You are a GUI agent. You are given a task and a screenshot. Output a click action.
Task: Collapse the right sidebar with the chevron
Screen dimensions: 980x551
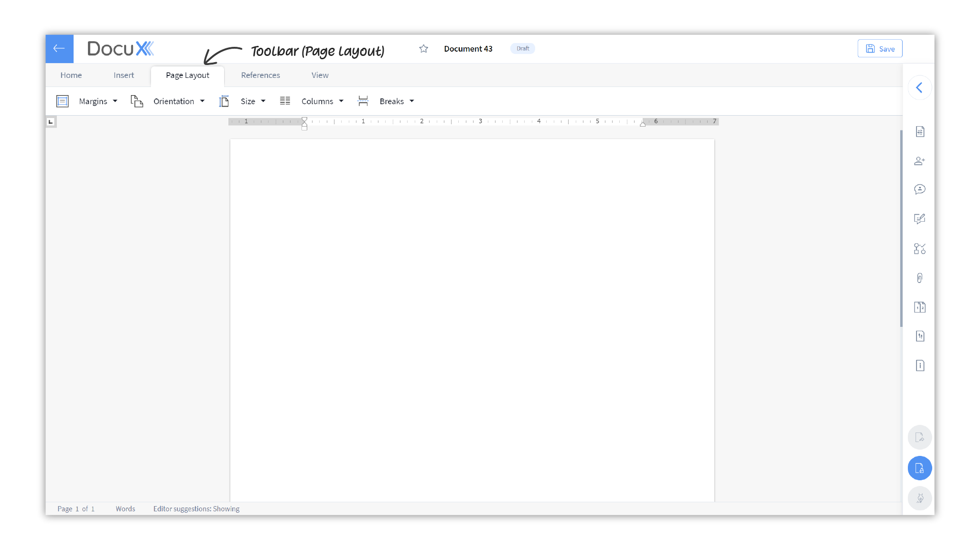[x=919, y=87]
